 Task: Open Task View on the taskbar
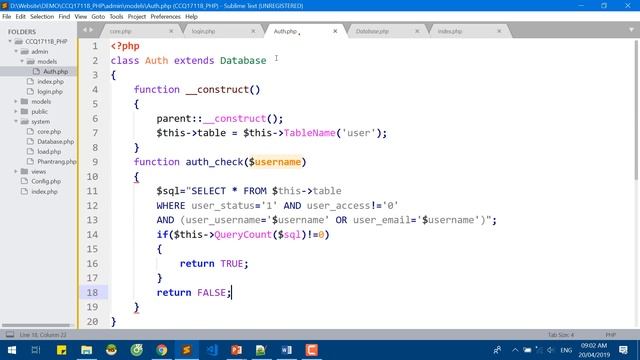point(36,350)
